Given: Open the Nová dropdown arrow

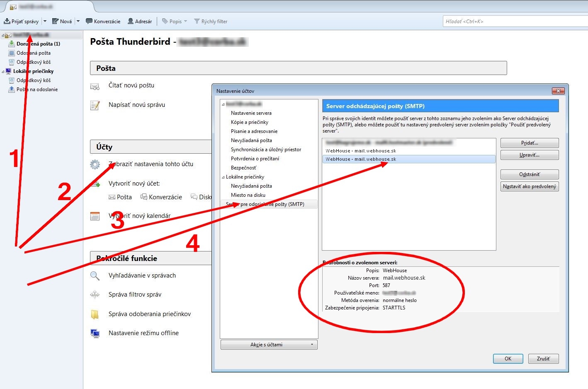Looking at the screenshot, I should 78,21.
